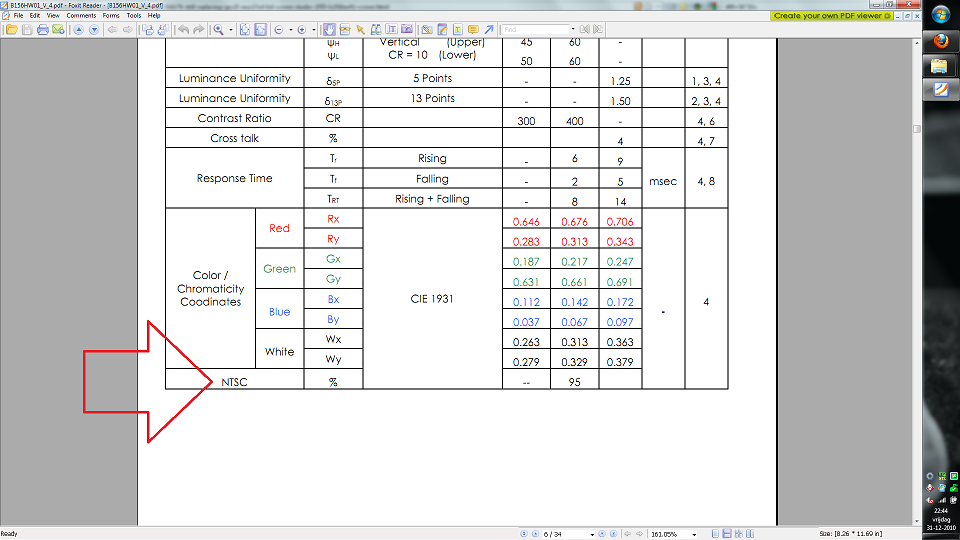Expand the Zoom In dropdown arrow
This screenshot has width=960, height=540.
coord(313,29)
